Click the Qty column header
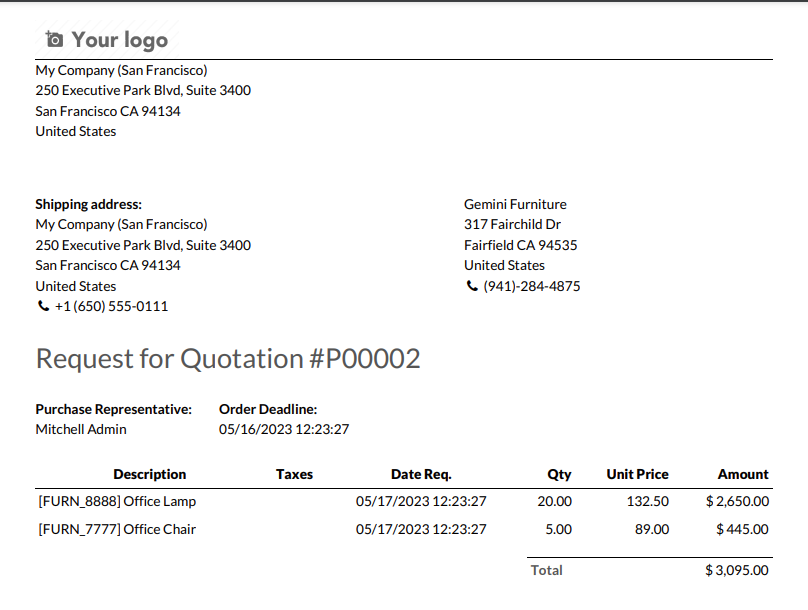The width and height of the screenshot is (808, 610). click(559, 474)
